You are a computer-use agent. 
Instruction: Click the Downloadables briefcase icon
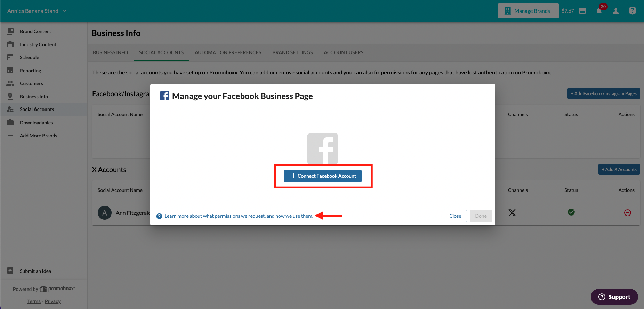point(10,123)
